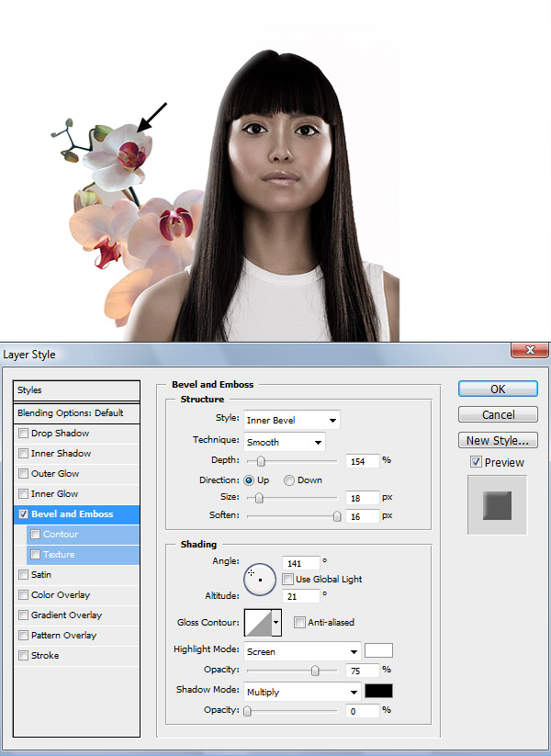This screenshot has height=756, width=551.
Task: Click the Size value field 18
Action: 362,498
